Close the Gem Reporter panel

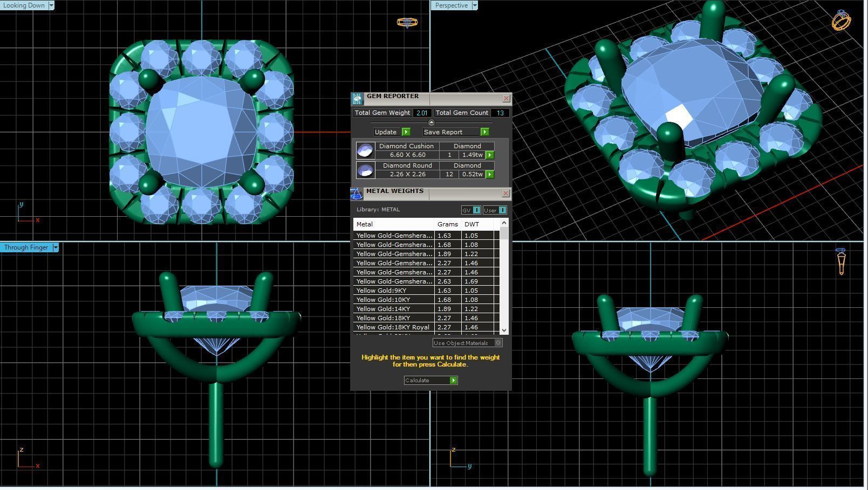tap(506, 98)
